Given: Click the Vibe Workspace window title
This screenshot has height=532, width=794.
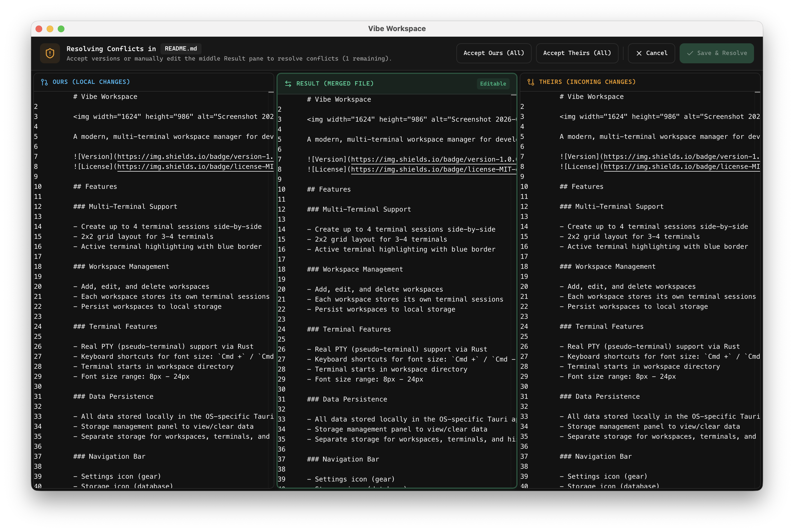Looking at the screenshot, I should pyautogui.click(x=397, y=29).
